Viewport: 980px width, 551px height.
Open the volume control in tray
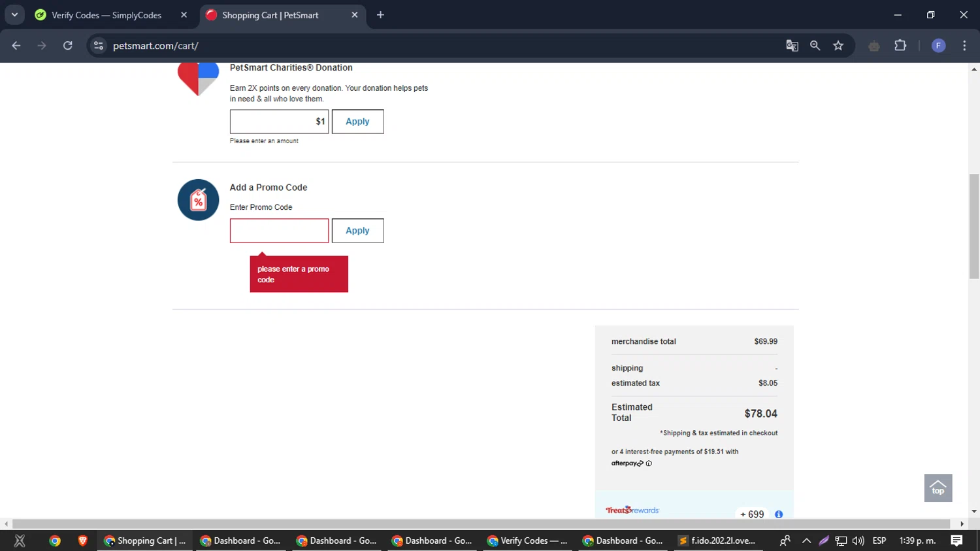pyautogui.click(x=858, y=541)
